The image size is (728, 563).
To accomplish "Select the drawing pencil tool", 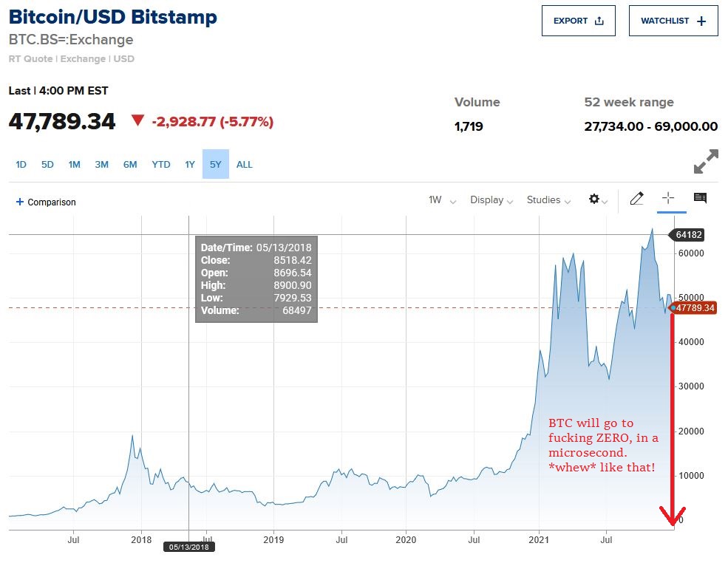I will pyautogui.click(x=636, y=198).
